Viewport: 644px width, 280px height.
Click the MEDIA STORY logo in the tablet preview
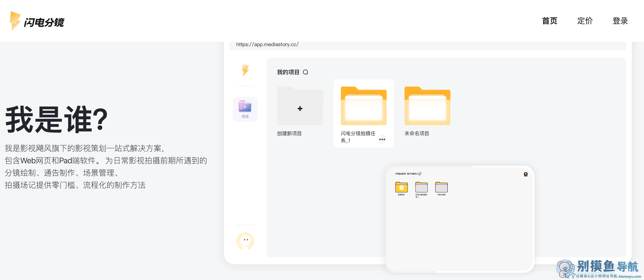point(408,174)
